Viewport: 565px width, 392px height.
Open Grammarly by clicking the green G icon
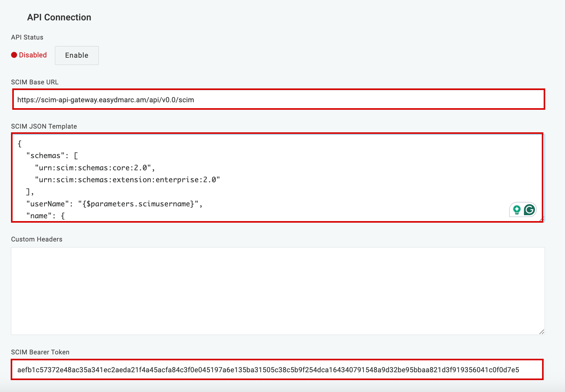tap(529, 210)
